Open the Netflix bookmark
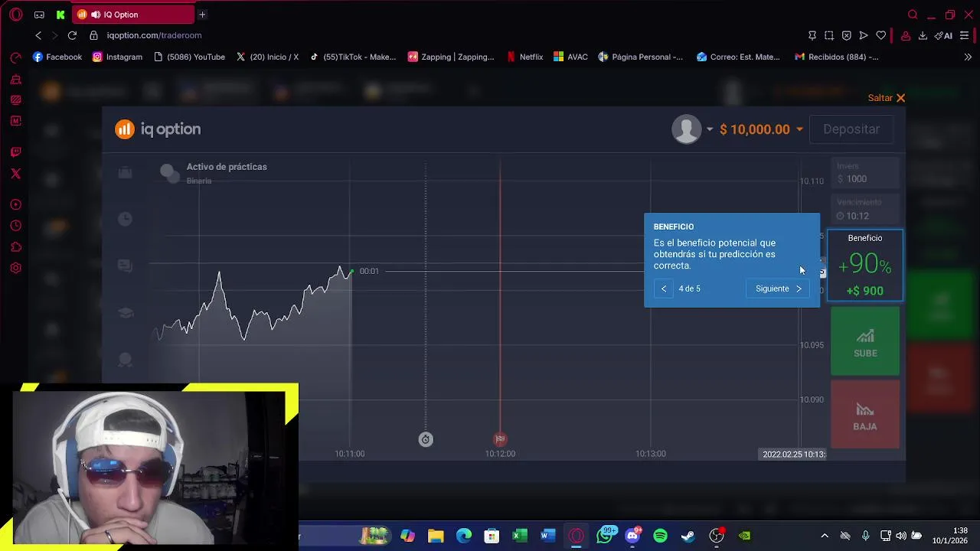The image size is (980, 551). point(524,57)
